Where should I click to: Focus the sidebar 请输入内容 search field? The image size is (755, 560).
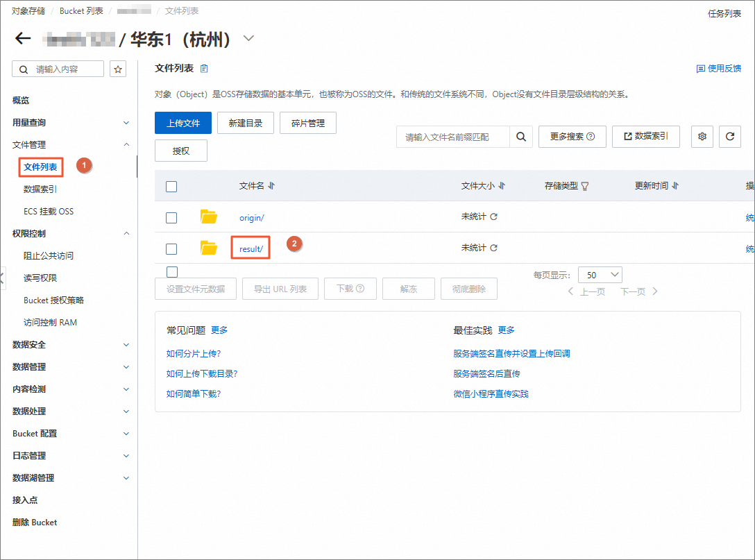pos(58,69)
